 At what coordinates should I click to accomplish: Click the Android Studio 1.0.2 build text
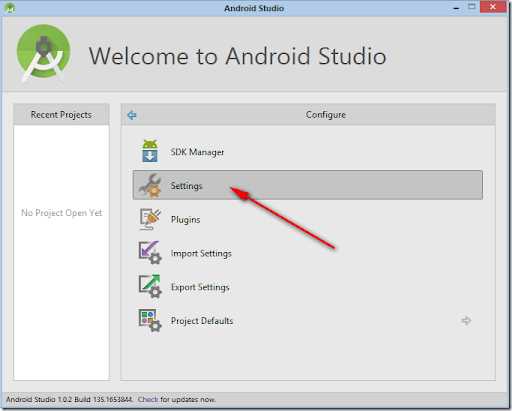coord(70,399)
